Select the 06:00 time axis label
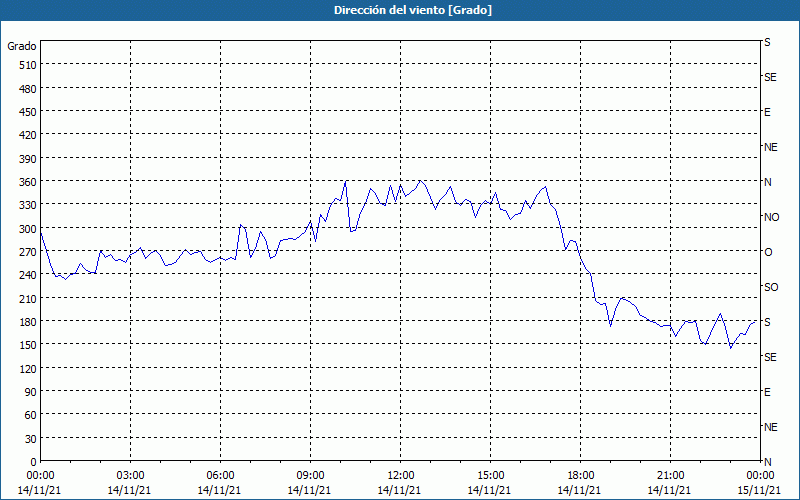The height and width of the screenshot is (500, 800). [x=220, y=476]
